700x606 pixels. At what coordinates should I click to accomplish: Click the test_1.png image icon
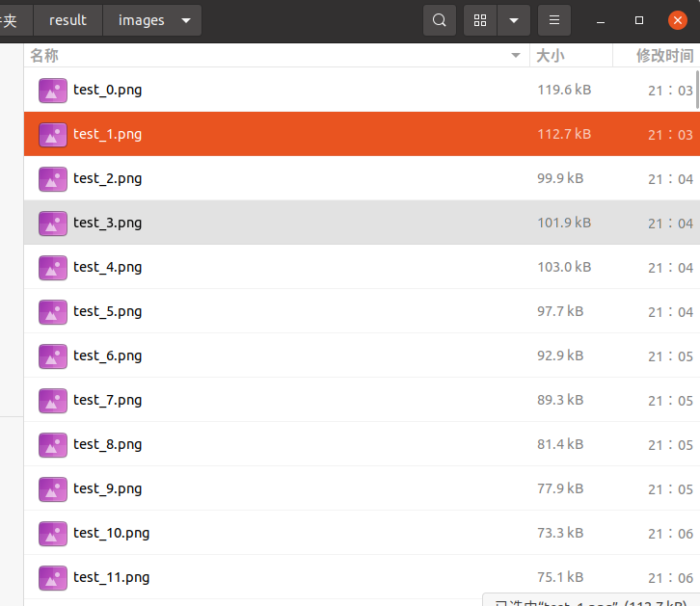[x=53, y=135]
